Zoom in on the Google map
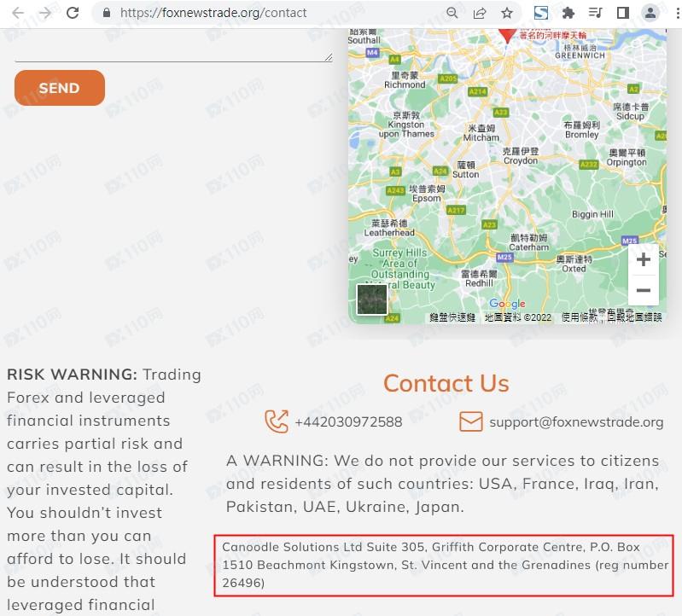Viewport: 682px width, 616px height. (644, 259)
